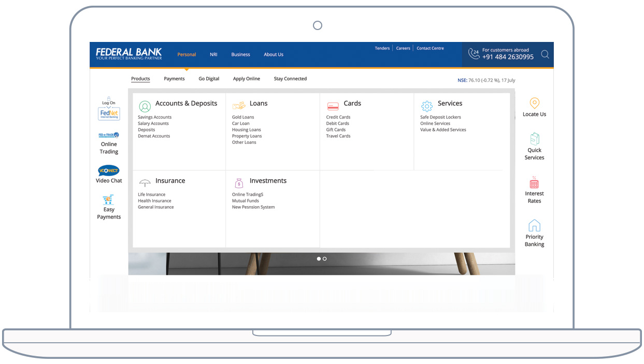Viewport: 644px width, 364px height.
Task: Click the Federal Bank logo
Action: click(128, 54)
